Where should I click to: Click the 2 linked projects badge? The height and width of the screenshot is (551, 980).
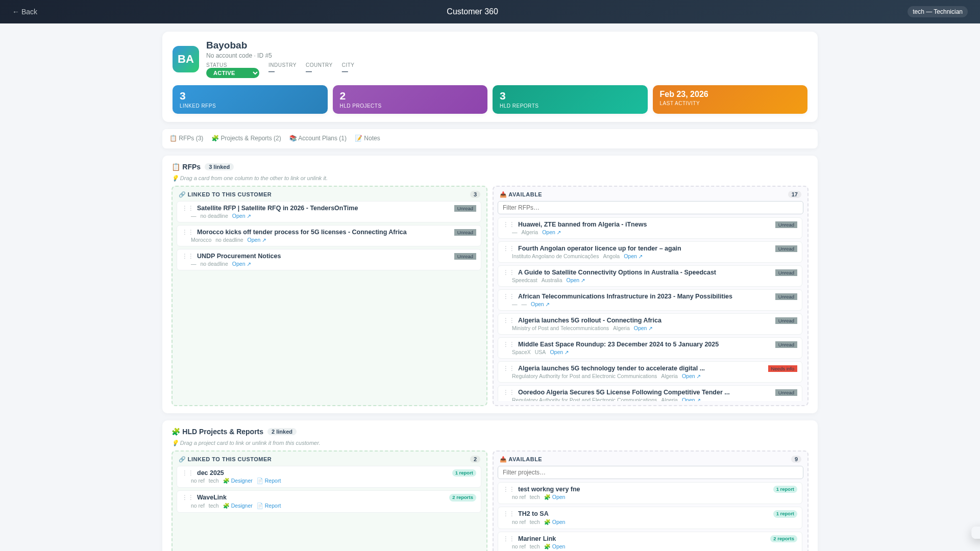282,432
